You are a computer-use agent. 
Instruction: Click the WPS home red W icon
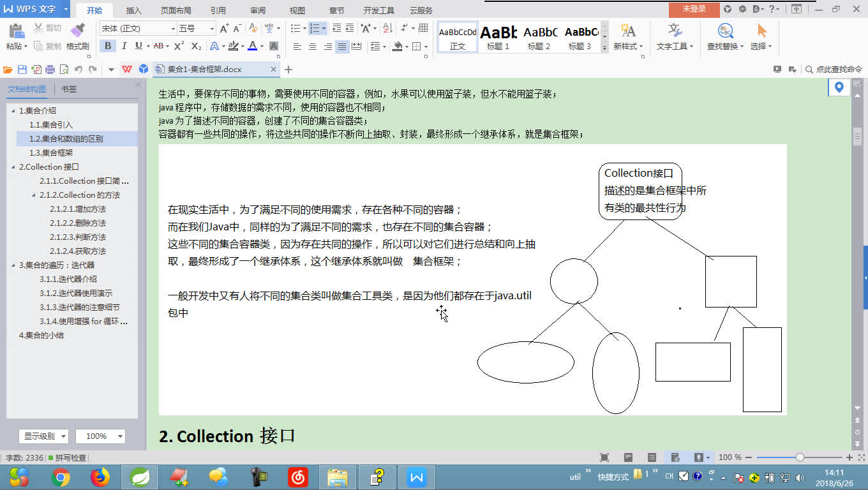128,70
